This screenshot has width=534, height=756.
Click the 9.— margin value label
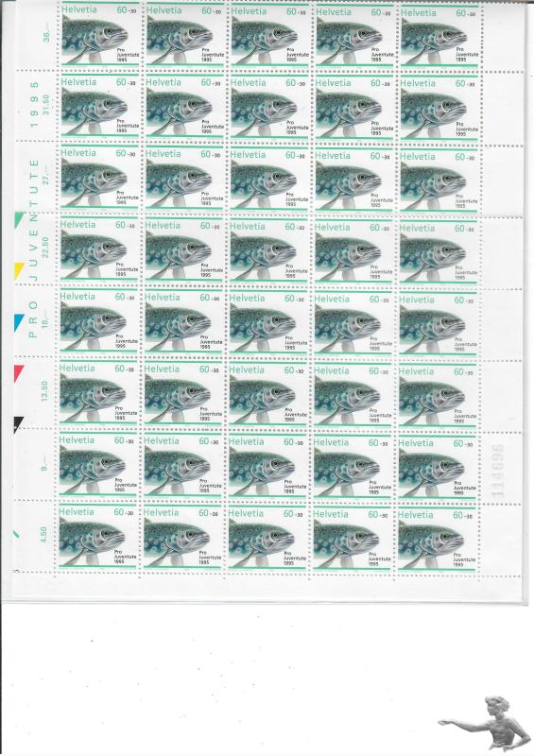tap(44, 466)
